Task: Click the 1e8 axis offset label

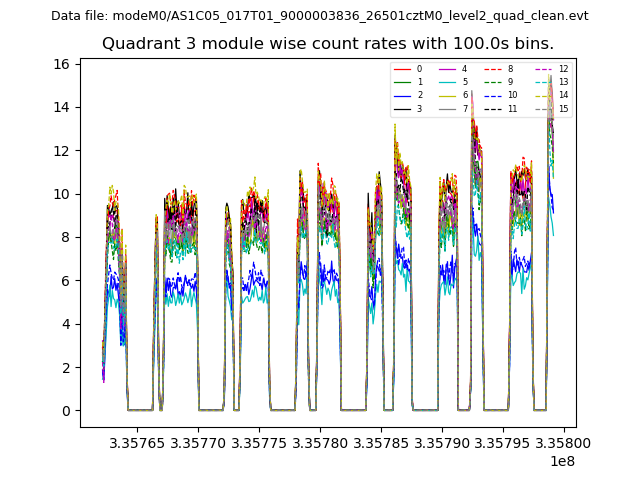Action: [563, 461]
